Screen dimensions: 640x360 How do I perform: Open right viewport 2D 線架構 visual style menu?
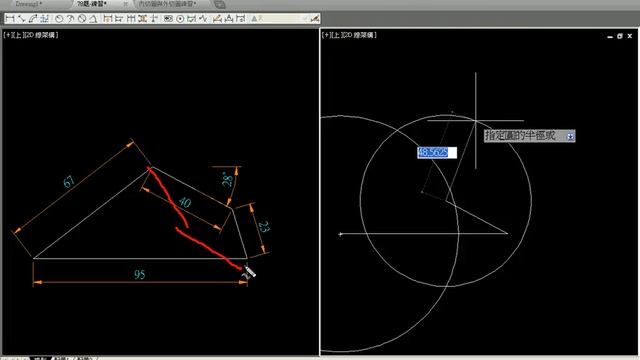pyautogui.click(x=360, y=35)
